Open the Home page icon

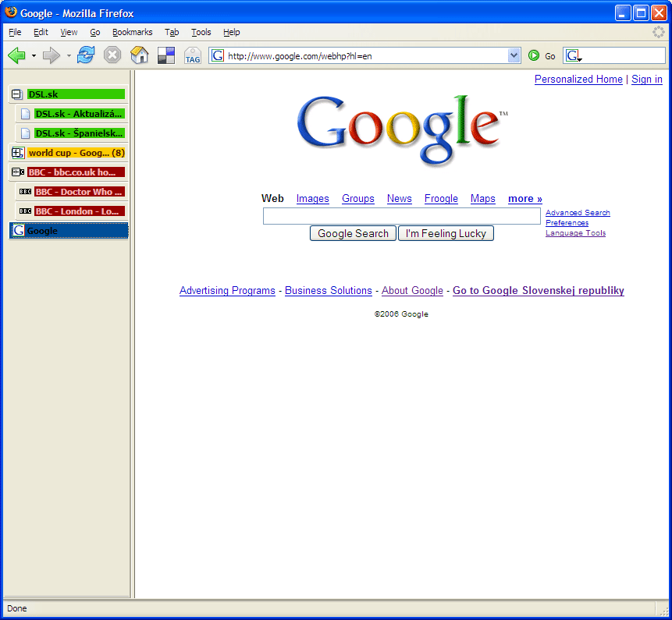(x=139, y=55)
